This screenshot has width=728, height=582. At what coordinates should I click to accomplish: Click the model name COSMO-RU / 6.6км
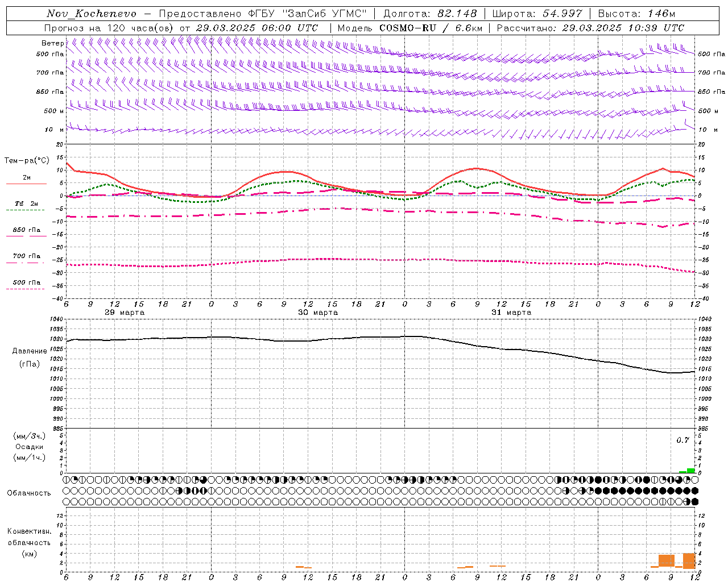(x=431, y=28)
